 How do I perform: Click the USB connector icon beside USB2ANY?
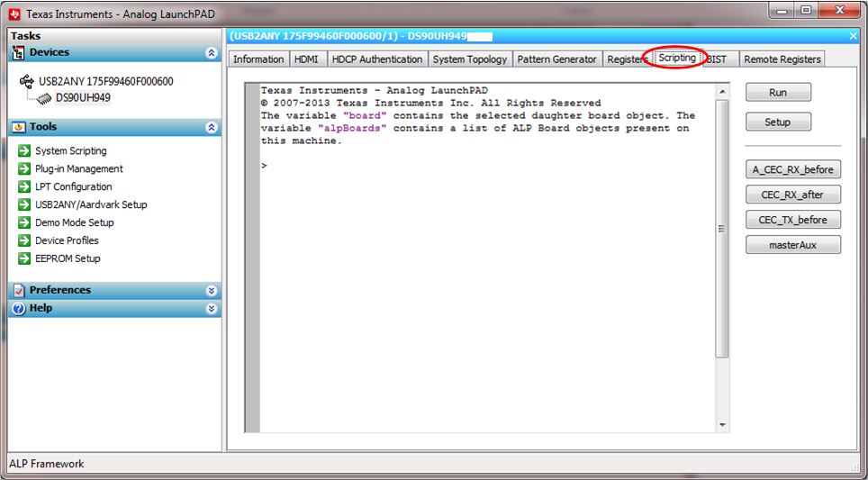pos(27,81)
